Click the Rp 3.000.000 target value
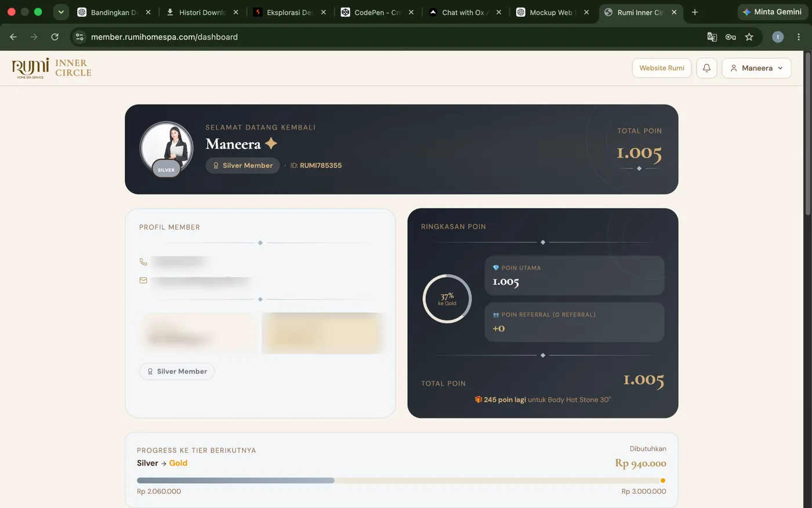This screenshot has width=812, height=508. (644, 491)
